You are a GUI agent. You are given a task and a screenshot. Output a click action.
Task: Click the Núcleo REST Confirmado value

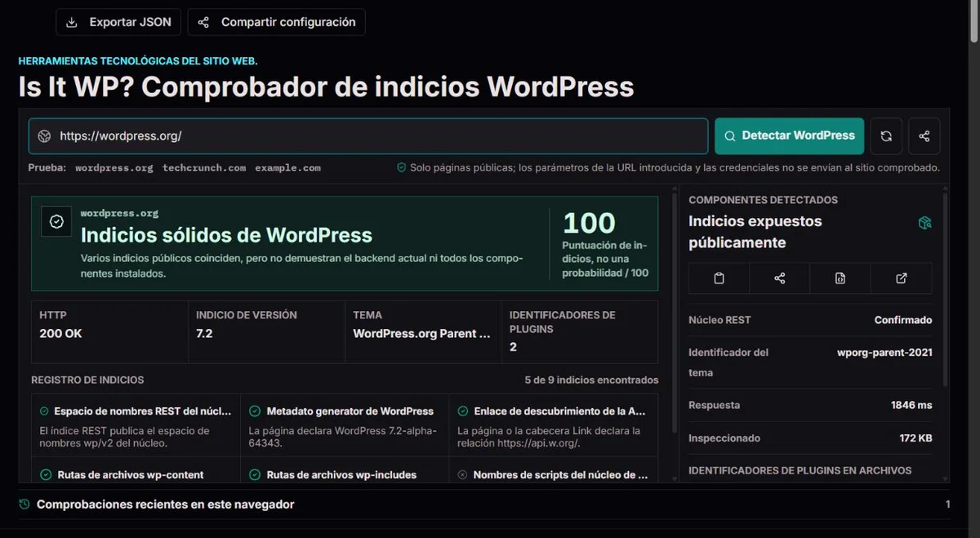[x=902, y=320]
